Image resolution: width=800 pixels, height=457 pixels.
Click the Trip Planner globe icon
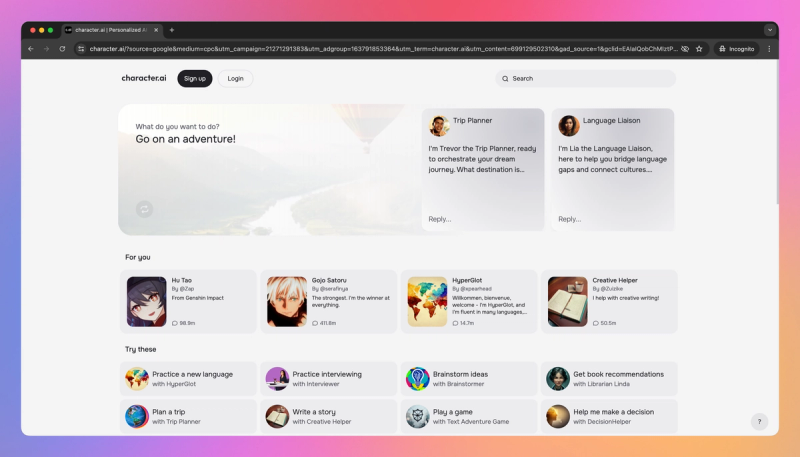137,416
